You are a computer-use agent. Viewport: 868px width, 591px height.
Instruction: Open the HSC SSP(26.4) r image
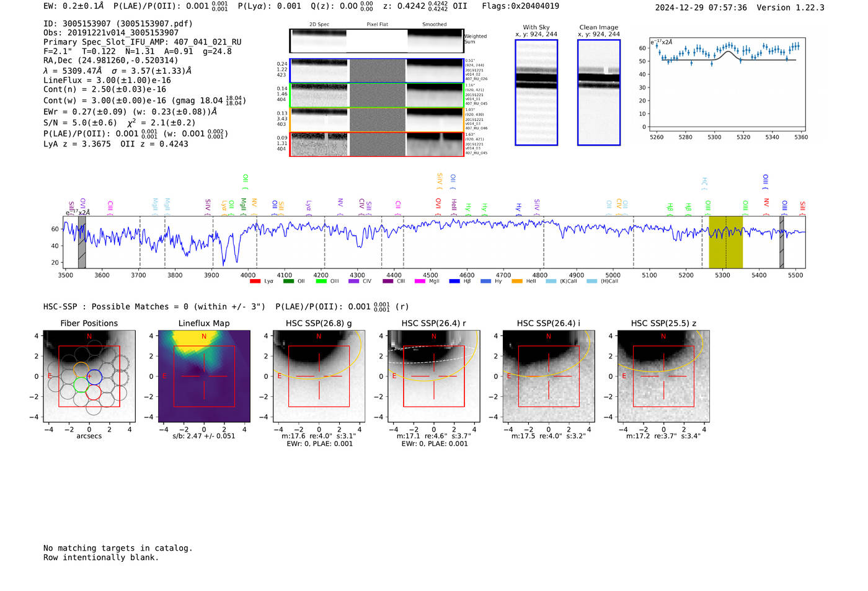pyautogui.click(x=433, y=376)
